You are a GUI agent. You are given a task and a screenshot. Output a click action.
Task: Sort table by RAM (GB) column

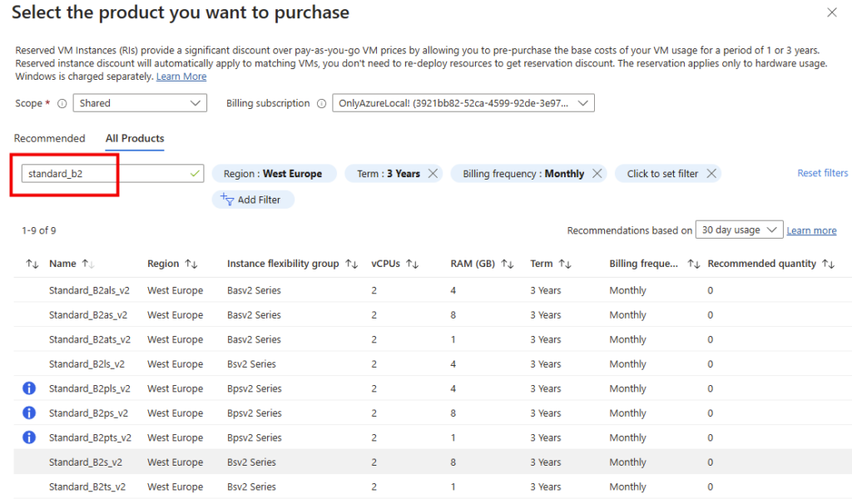(508, 264)
